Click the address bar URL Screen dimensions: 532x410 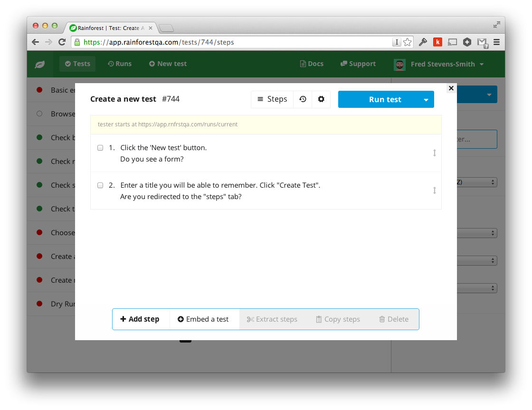(x=159, y=42)
